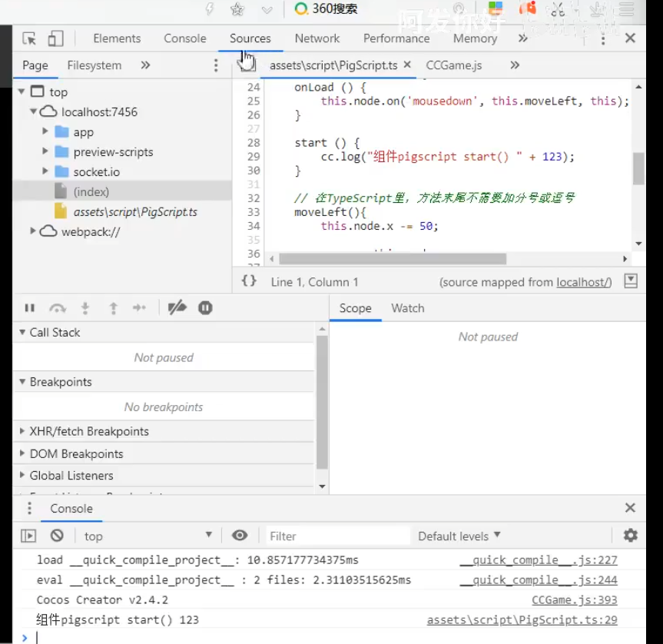This screenshot has width=663, height=644.
Task: Switch to the Console tab in DevTools
Action: tap(185, 38)
